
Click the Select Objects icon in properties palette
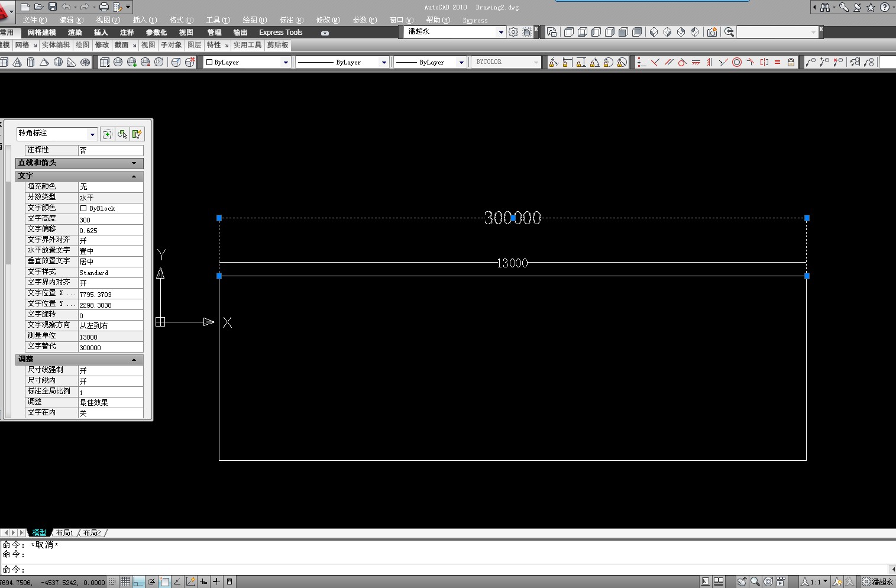pos(122,134)
